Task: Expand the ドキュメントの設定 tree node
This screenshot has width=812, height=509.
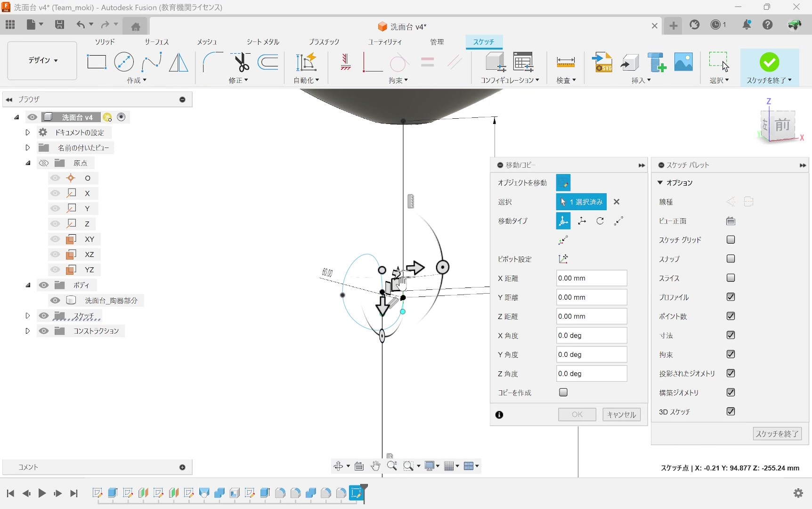Action: (27, 132)
